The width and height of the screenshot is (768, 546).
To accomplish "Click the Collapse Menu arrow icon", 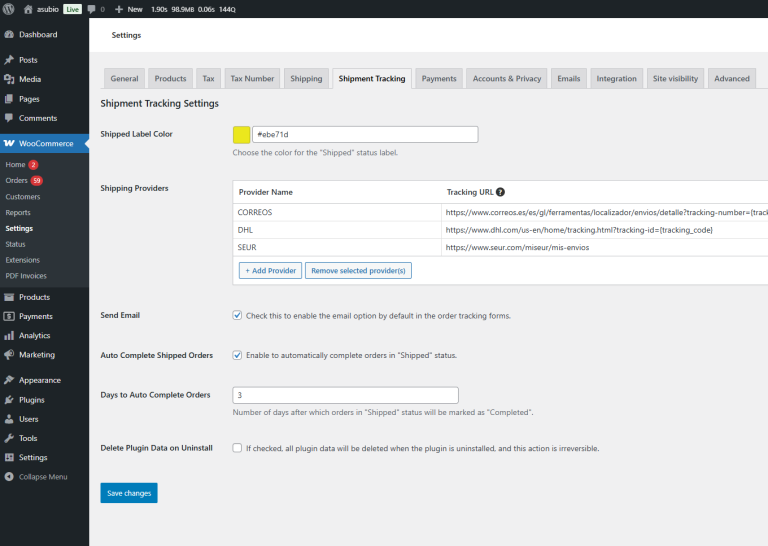I will pyautogui.click(x=9, y=476).
